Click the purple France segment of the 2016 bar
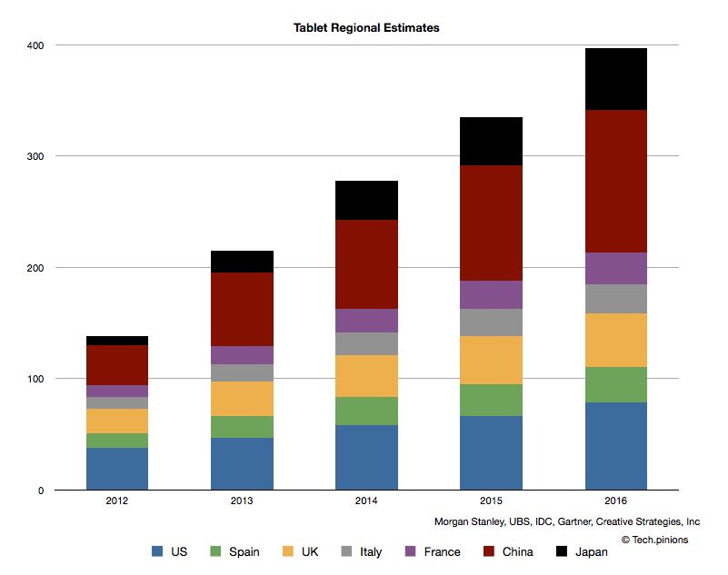The height and width of the screenshot is (575, 728). coord(615,268)
